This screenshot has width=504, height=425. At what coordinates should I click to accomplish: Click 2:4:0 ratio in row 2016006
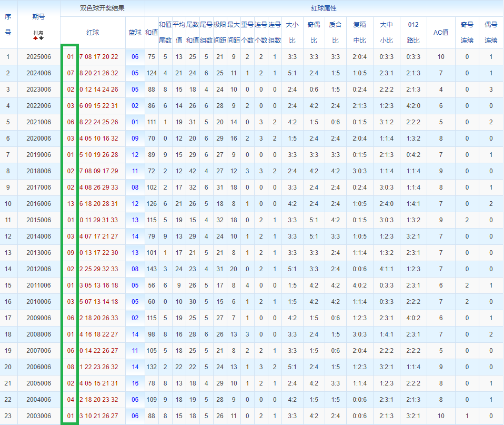click(386, 204)
